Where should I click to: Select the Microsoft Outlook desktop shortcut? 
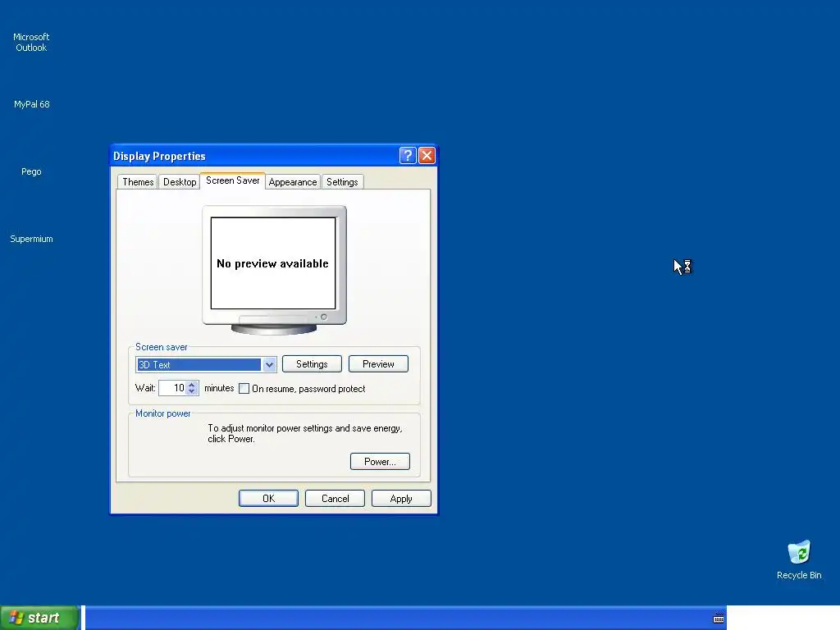coord(31,43)
